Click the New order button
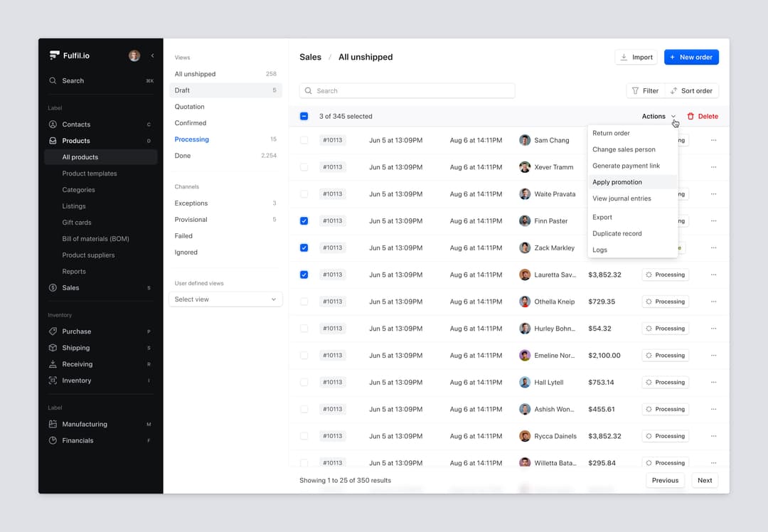This screenshot has width=768, height=532. pos(691,57)
